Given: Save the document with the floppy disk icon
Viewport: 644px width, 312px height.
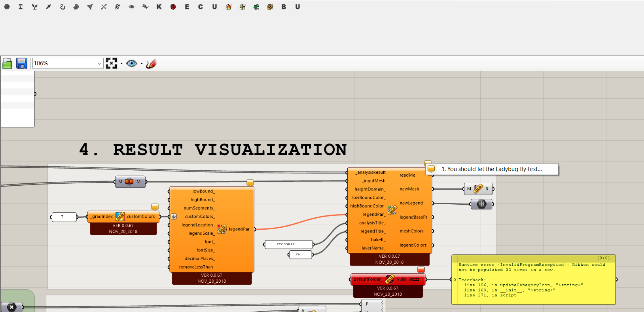Looking at the screenshot, I should pyautogui.click(x=21, y=63).
